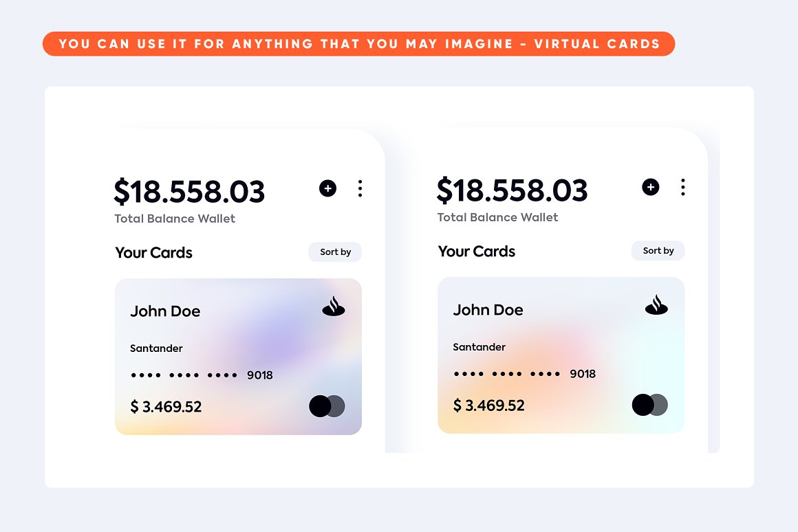The width and height of the screenshot is (798, 532).
Task: Click Santander flame logo on right card
Action: pos(656,306)
